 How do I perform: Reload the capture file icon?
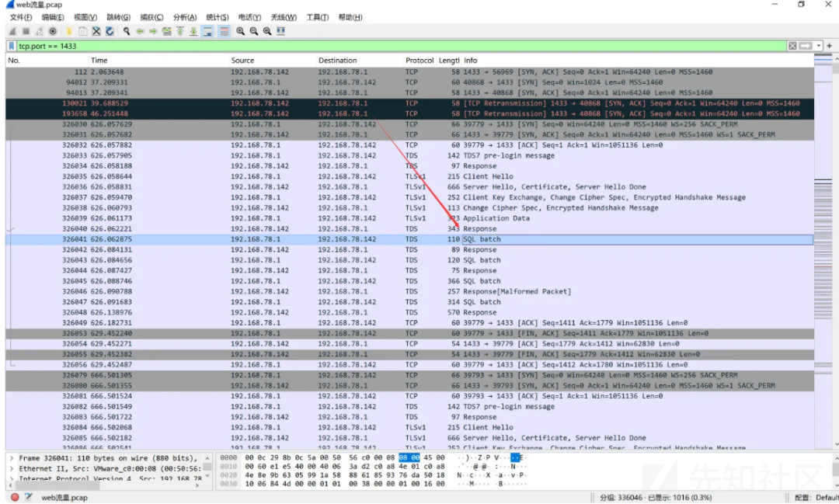pyautogui.click(x=110, y=32)
